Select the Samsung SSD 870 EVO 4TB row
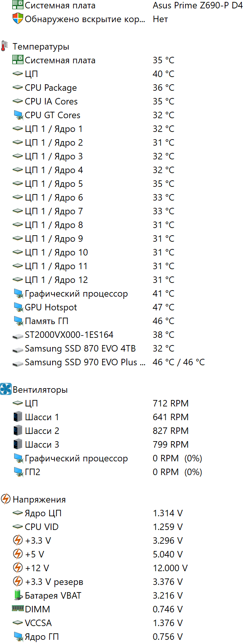 (x=80, y=348)
